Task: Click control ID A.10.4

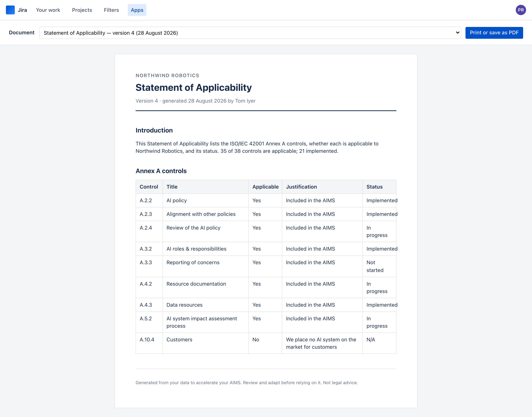Action: click(147, 340)
